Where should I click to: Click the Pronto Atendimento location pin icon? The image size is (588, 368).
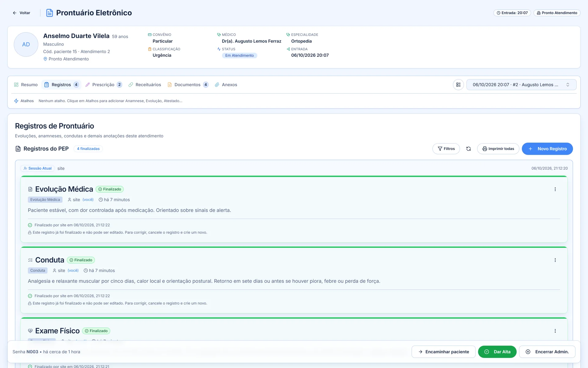pyautogui.click(x=45, y=59)
